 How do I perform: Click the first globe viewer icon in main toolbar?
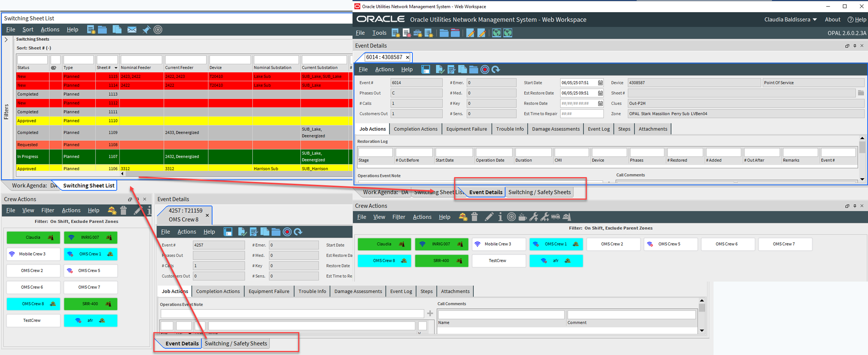pos(496,33)
